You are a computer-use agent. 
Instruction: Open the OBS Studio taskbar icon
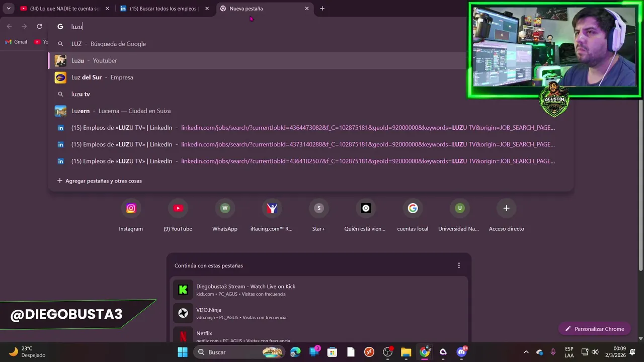click(x=387, y=352)
